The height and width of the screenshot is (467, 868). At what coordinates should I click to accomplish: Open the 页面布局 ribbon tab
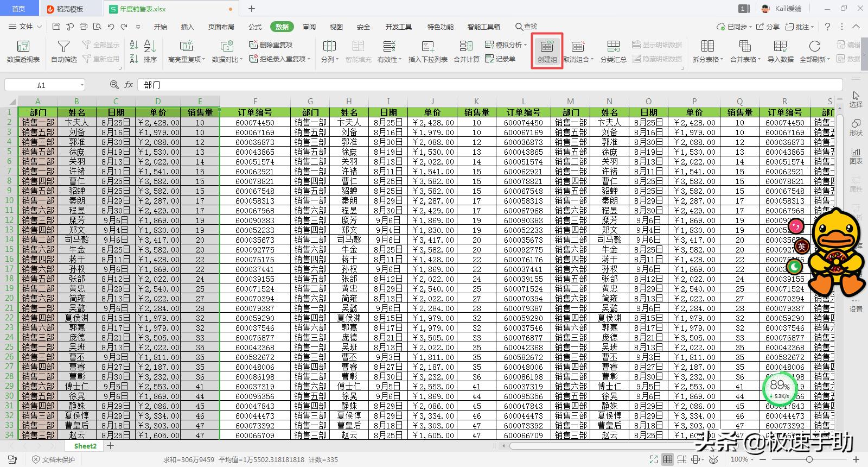coord(221,27)
